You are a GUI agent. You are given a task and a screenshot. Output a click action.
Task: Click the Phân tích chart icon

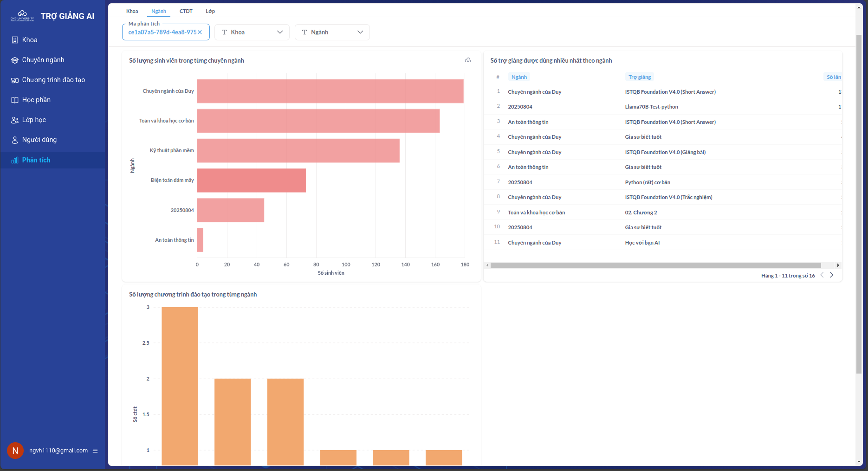[15, 160]
